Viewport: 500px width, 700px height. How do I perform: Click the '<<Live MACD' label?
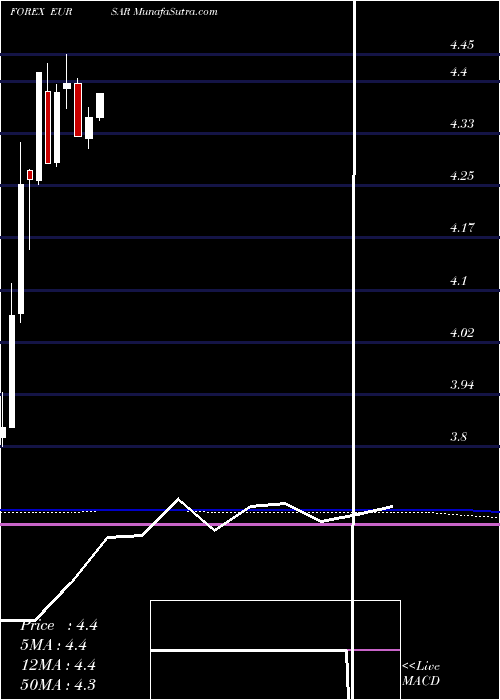pos(421,673)
